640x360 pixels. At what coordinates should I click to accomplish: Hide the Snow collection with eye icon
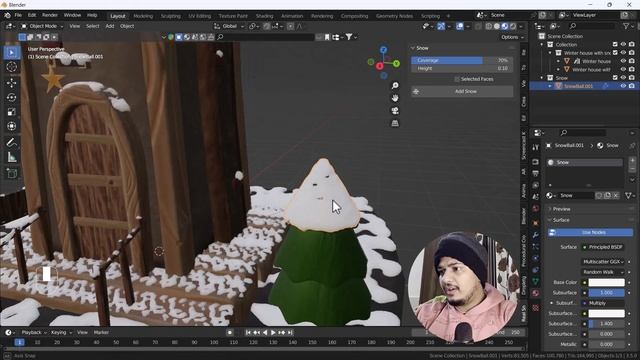[623, 78]
